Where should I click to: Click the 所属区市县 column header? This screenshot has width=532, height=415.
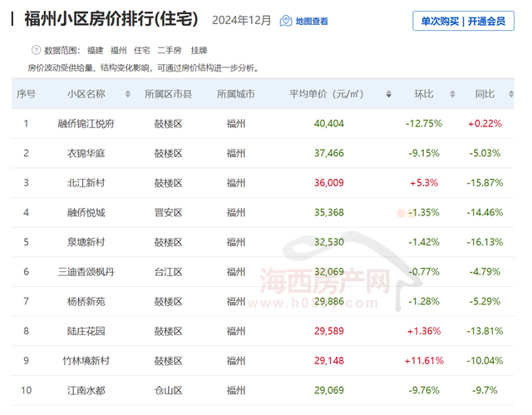(168, 94)
